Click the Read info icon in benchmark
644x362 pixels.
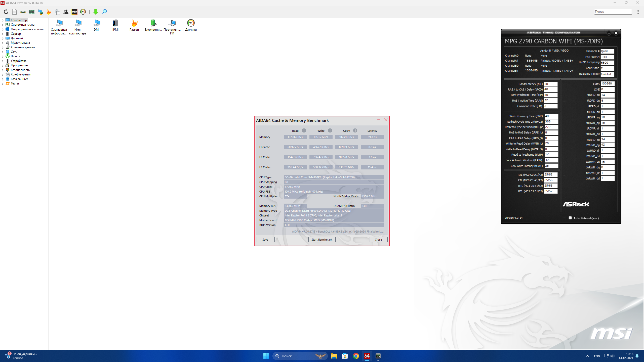tap(304, 130)
